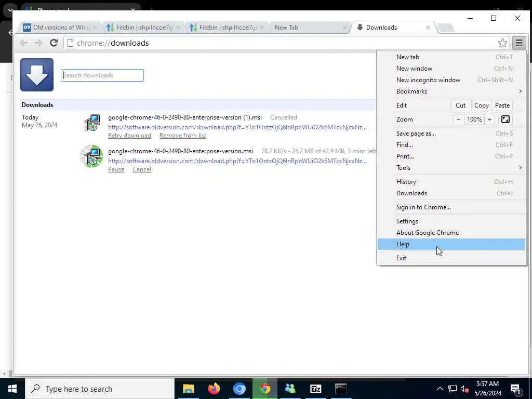This screenshot has width=532, height=399.
Task: Launch Firefox from the taskbar
Action: pyautogui.click(x=214, y=389)
